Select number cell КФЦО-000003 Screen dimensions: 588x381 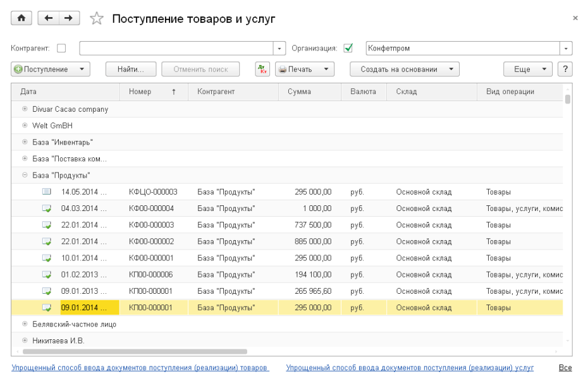(154, 192)
